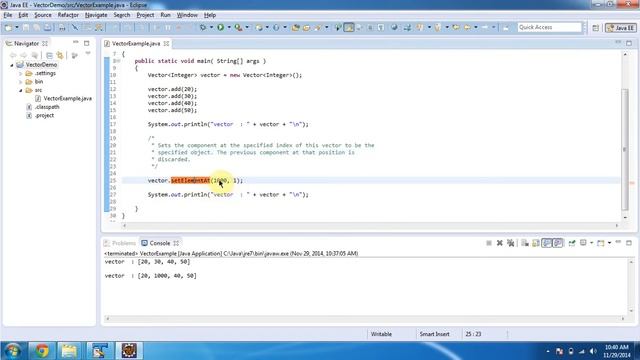Screen dimensions: 640x360
Task: Click the Java EE perspective button
Action: click(x=621, y=28)
